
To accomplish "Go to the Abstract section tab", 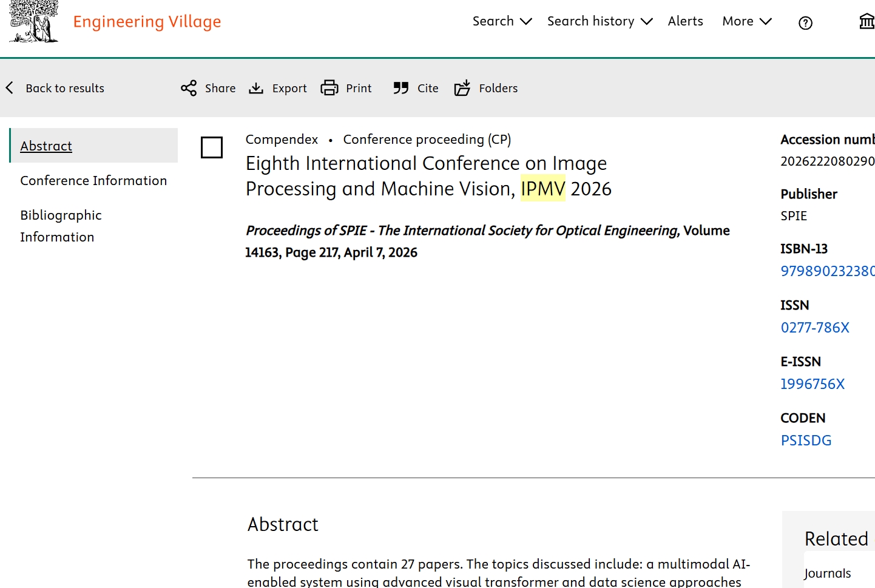I will click(94, 146).
